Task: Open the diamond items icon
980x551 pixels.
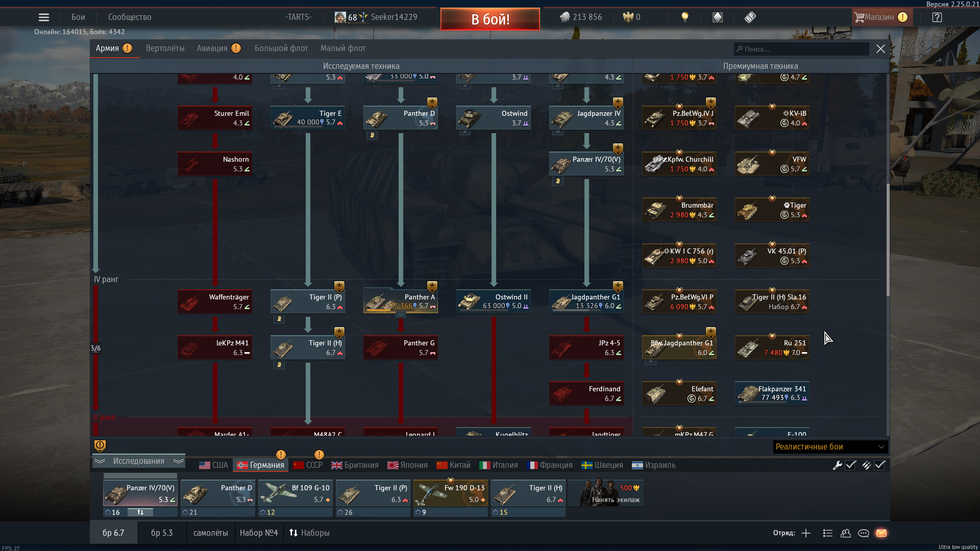Action: pyautogui.click(x=718, y=17)
